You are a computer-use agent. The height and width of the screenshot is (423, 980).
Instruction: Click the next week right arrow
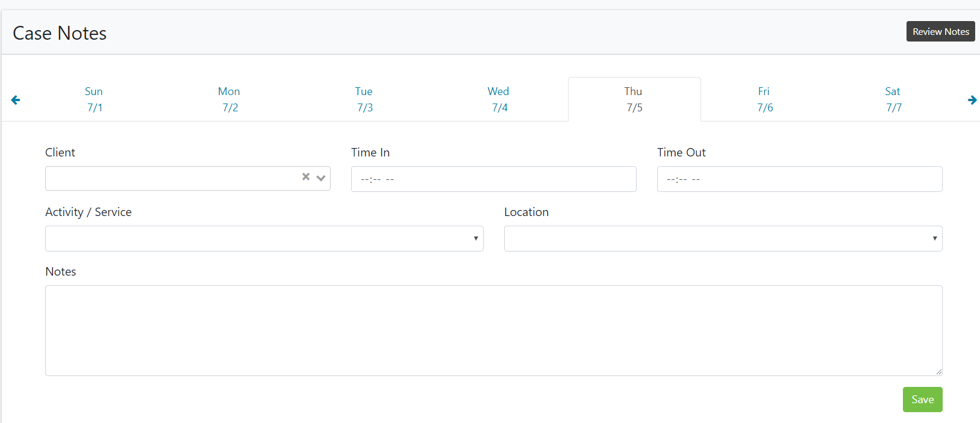point(972,100)
